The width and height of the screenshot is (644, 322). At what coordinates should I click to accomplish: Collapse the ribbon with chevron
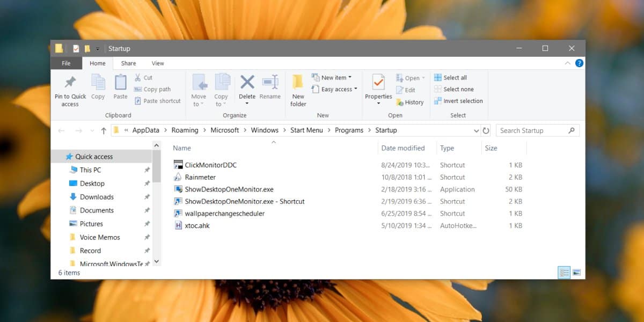(x=568, y=63)
